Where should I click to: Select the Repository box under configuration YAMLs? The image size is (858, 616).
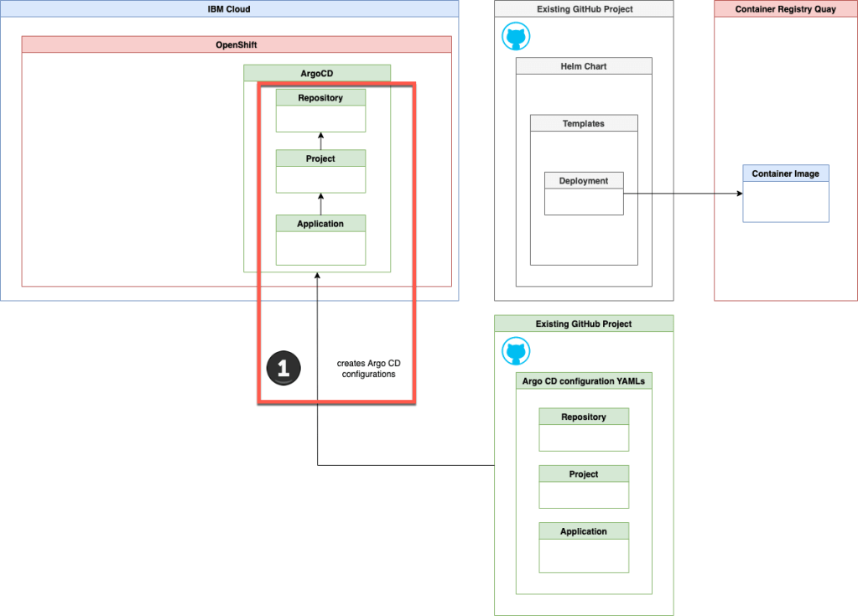tap(583, 429)
